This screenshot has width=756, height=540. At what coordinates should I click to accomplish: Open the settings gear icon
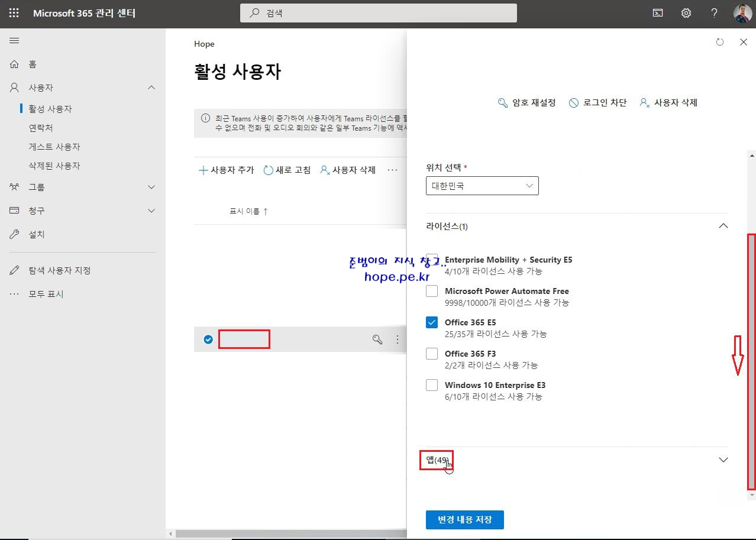click(686, 13)
